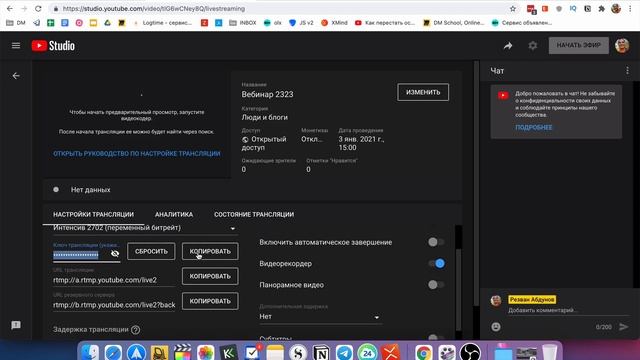Reload the page in the browser

pos(38,9)
